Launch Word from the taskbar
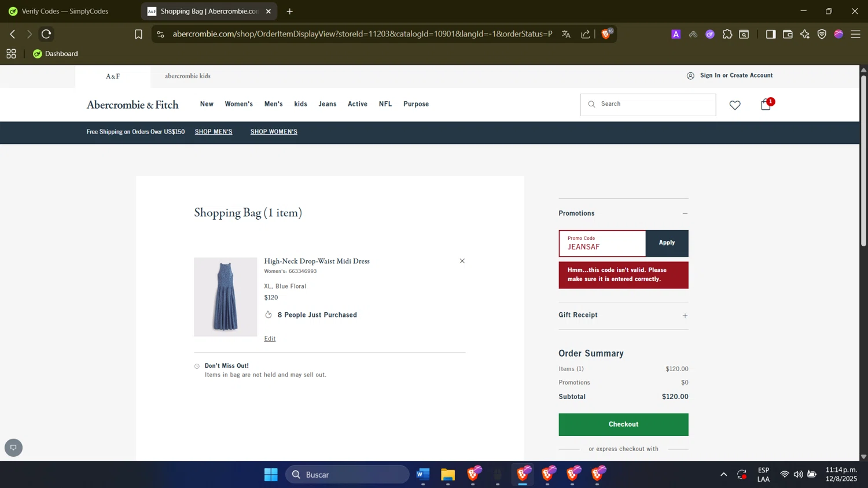This screenshot has width=868, height=488. tap(423, 475)
